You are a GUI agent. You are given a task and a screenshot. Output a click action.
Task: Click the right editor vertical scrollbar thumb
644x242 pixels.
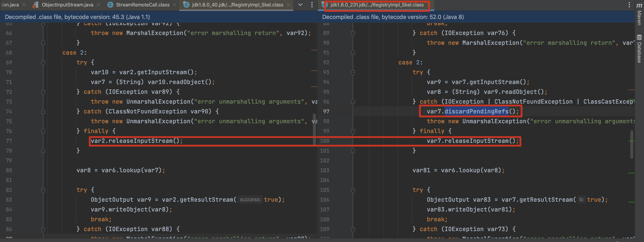632,144
